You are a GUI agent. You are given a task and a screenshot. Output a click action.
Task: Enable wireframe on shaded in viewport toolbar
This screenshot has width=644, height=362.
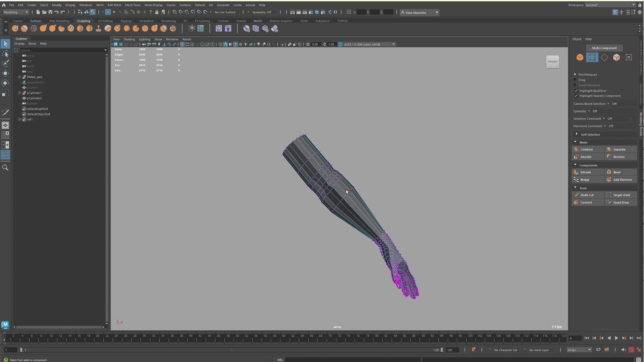236,44
